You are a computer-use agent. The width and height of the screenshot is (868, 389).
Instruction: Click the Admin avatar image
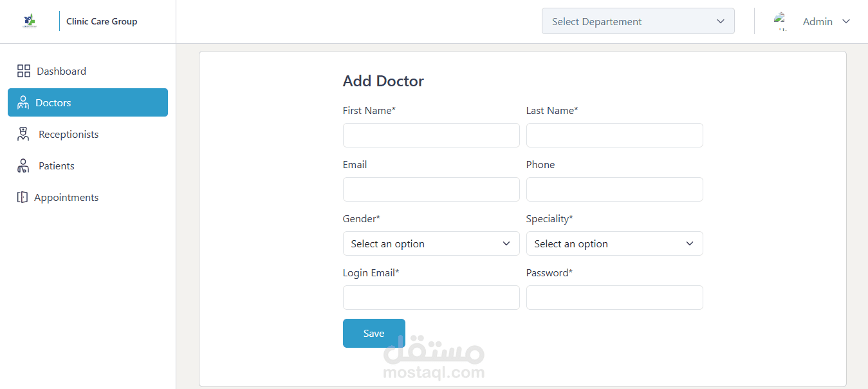tap(780, 21)
